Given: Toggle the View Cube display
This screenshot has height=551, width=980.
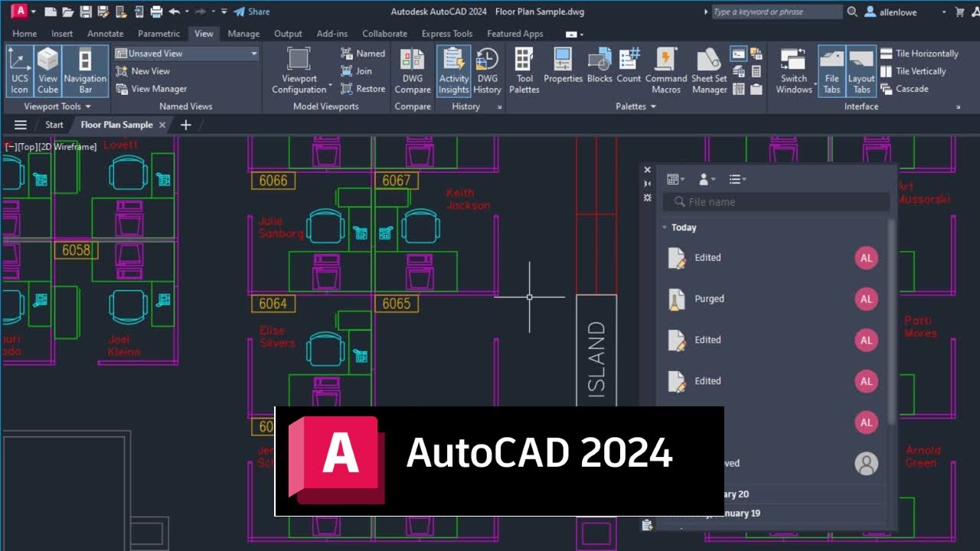Looking at the screenshot, I should click(x=48, y=70).
